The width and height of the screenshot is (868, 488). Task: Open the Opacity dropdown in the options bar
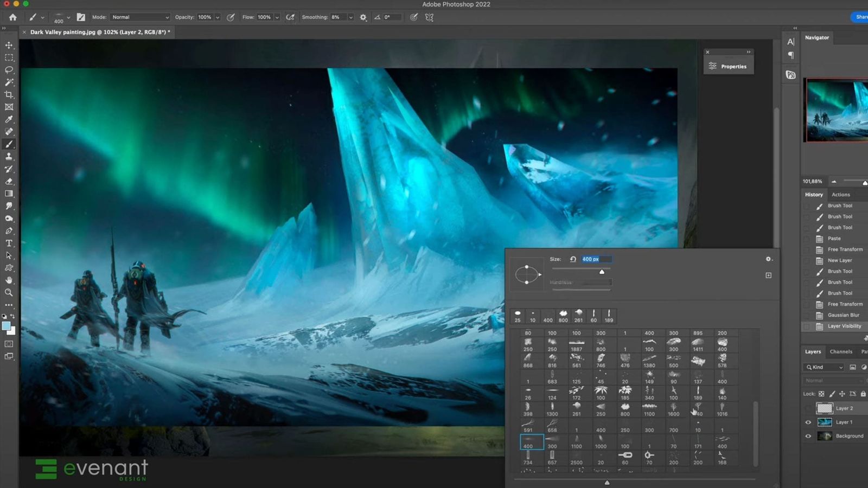217,17
